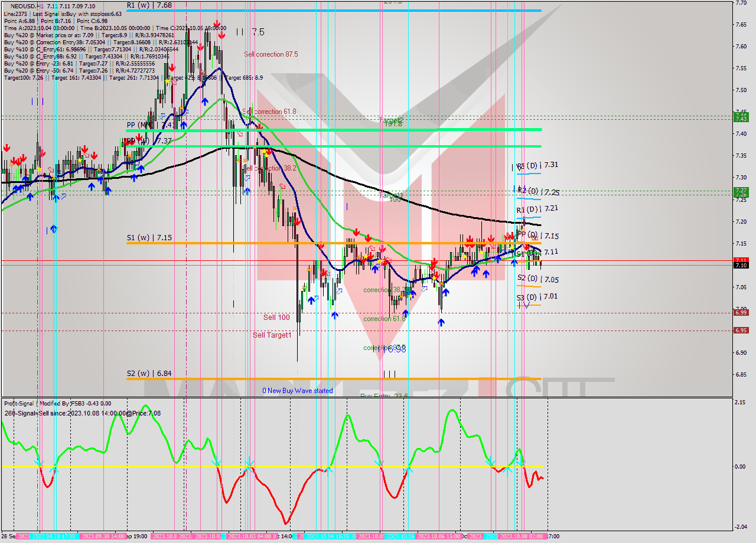This screenshot has width=756, height=543.
Task: Click the red 7.11 price tag on axis
Action: (x=741, y=260)
